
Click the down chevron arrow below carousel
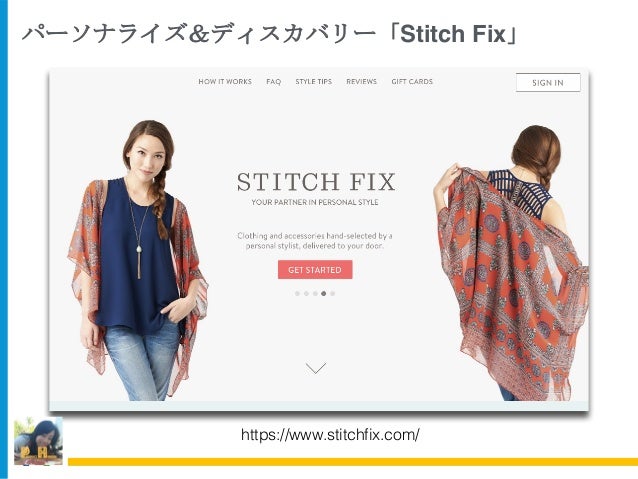[x=316, y=368]
